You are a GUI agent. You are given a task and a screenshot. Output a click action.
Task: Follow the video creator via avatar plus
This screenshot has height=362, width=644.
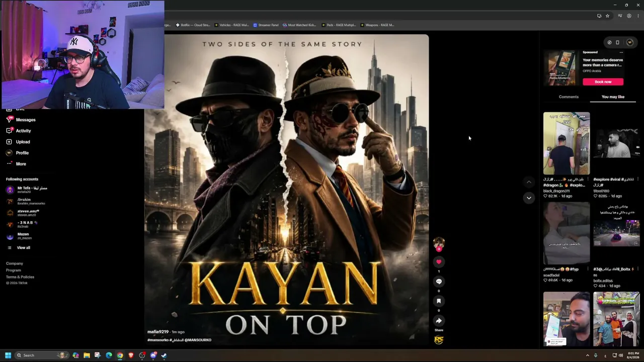click(439, 248)
